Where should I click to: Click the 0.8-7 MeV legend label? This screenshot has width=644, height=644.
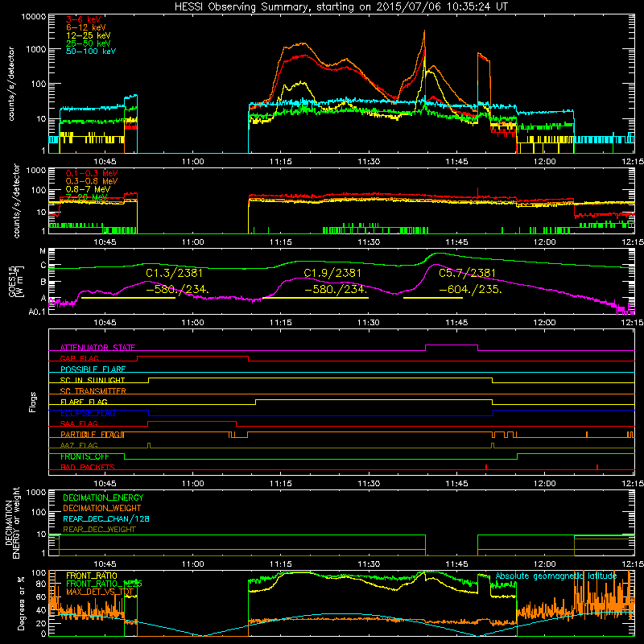(x=88, y=189)
